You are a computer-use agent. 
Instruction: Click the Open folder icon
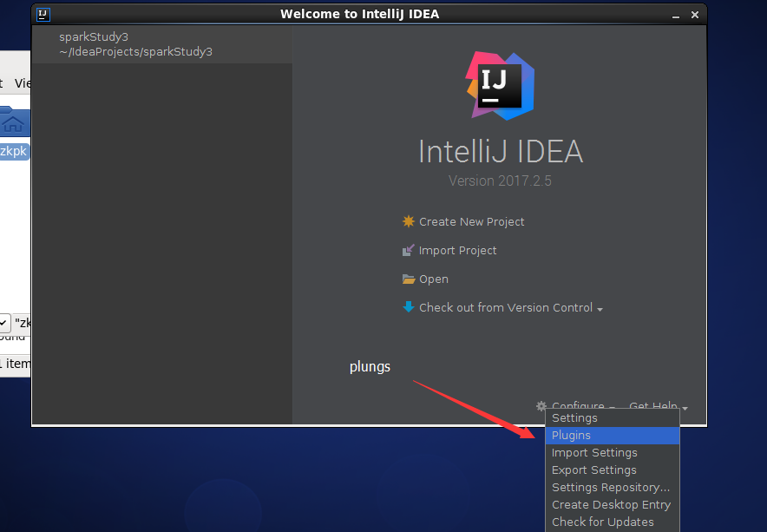click(408, 279)
